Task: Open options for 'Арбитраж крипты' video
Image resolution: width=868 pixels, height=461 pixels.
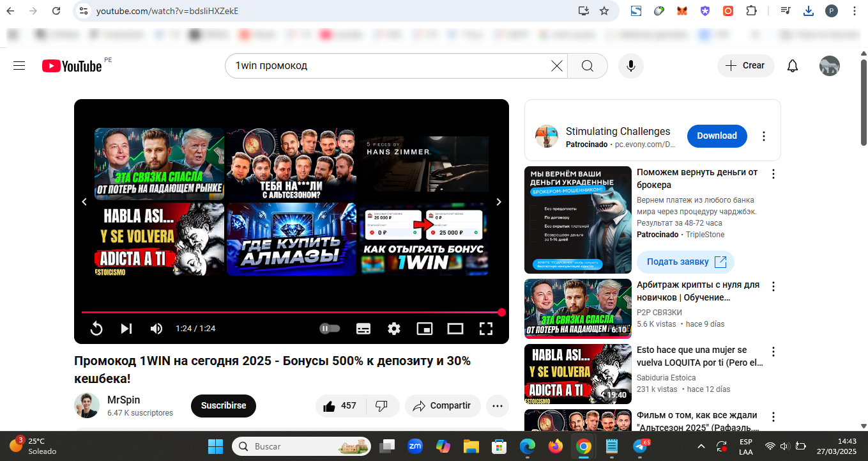Action: click(x=773, y=286)
